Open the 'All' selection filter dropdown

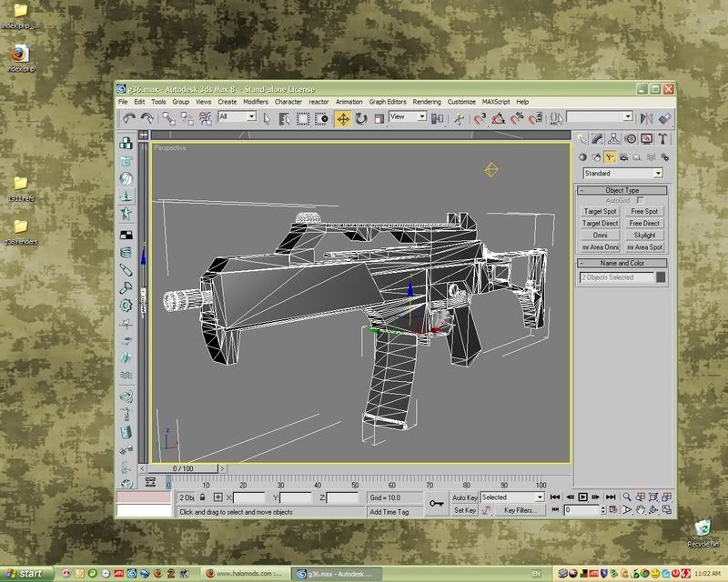pos(237,116)
